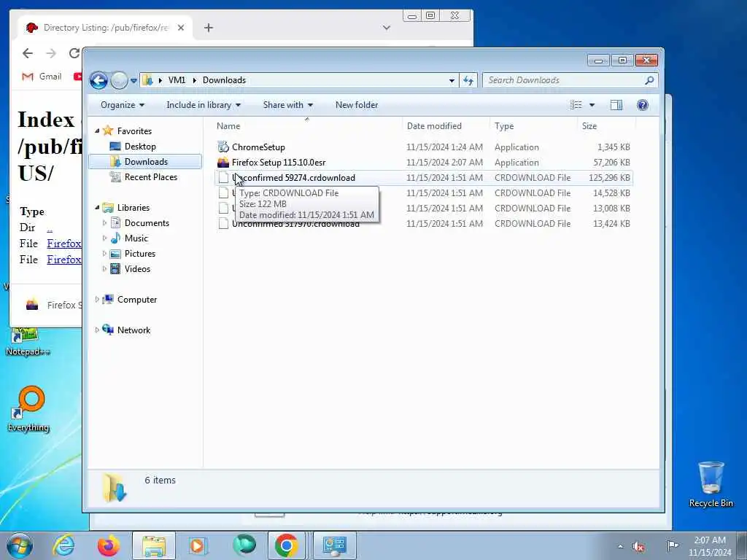Viewport: 747px width, 560px height.
Task: Click the Type column header
Action: click(x=533, y=126)
